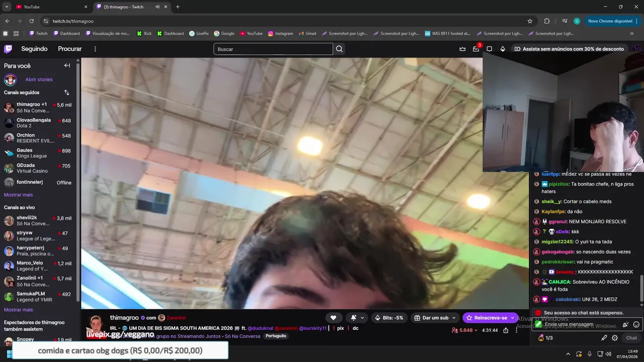This screenshot has height=362, width=644.
Task: Open SamukaPLM channel in sidebar
Action: pyautogui.click(x=39, y=297)
